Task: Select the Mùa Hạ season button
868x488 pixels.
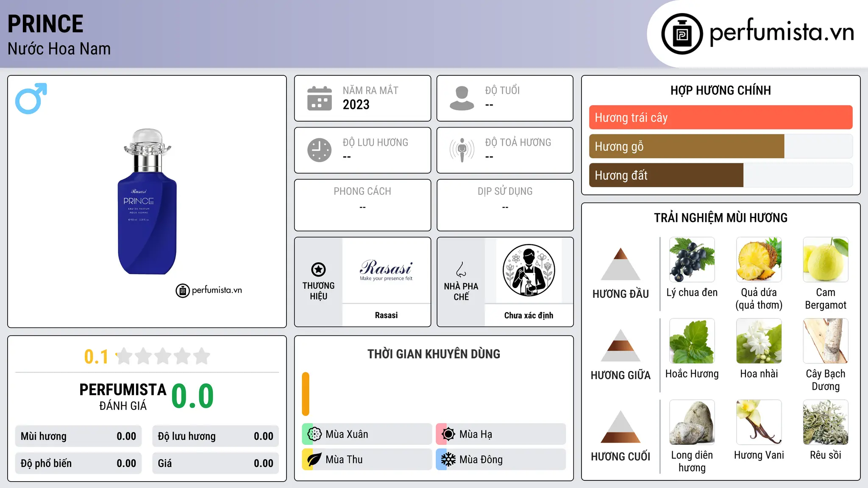Action: (501, 434)
